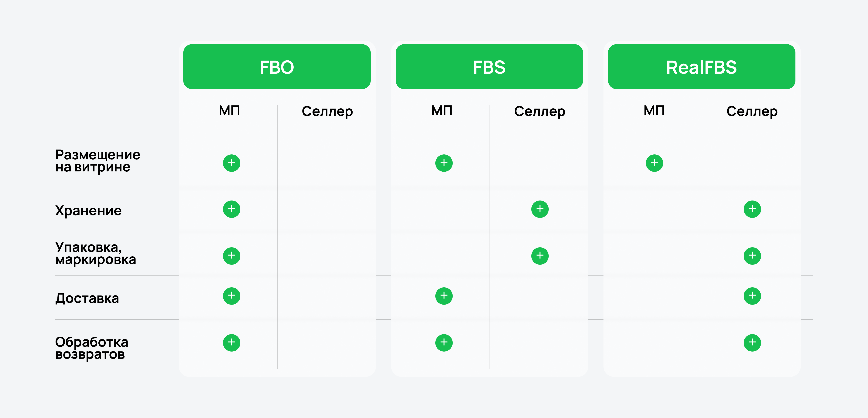
Task: Select the FBS green header
Action: pos(489,67)
